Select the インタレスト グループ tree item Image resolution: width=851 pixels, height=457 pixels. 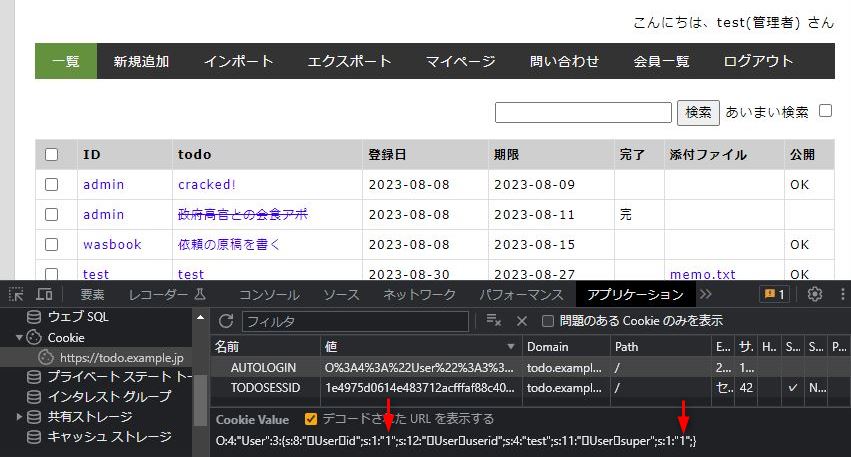click(109, 397)
